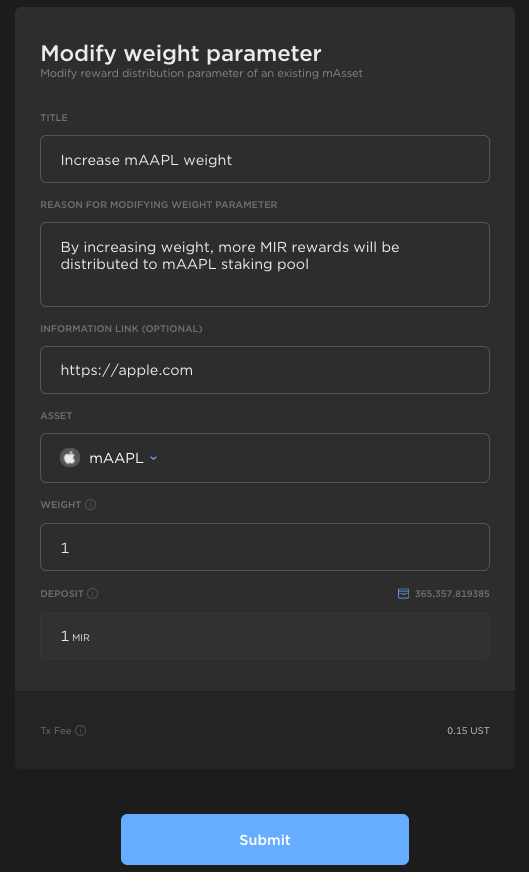Click the info icon next to WEIGHT
529x872 pixels.
[x=91, y=504]
